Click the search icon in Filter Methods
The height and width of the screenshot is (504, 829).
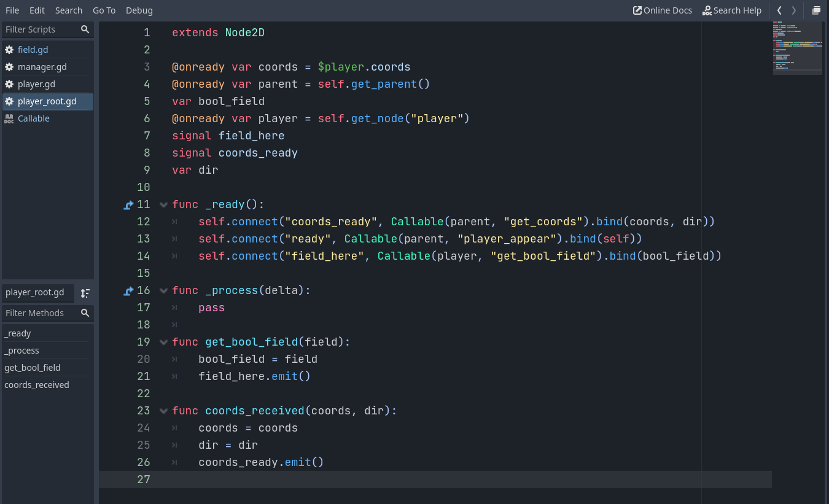(85, 313)
